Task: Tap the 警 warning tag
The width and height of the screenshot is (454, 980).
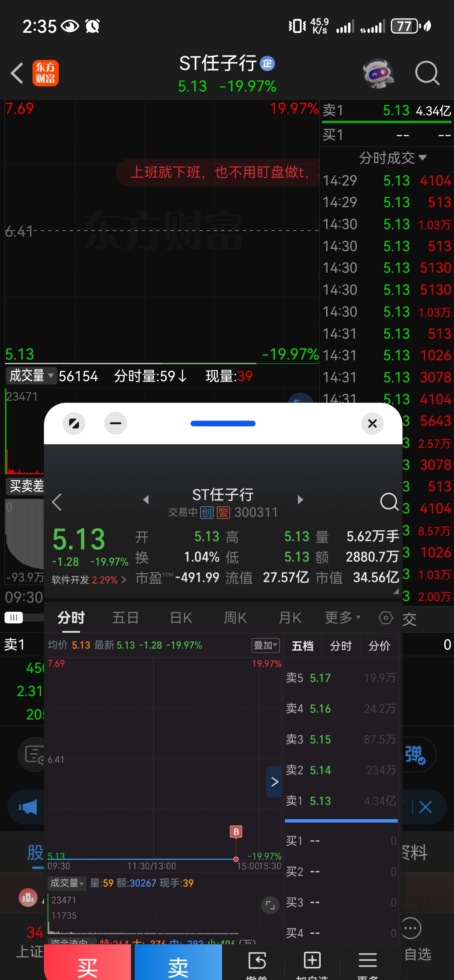Action: pyautogui.click(x=223, y=512)
